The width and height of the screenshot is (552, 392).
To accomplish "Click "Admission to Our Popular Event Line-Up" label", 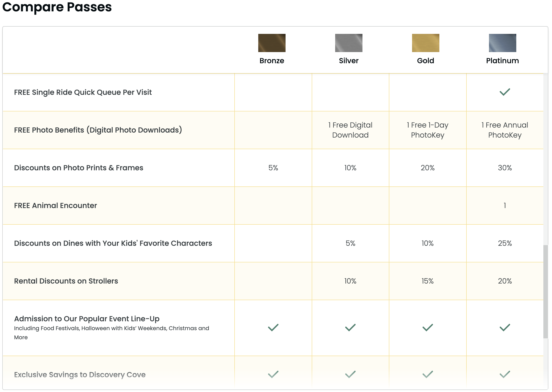I will pyautogui.click(x=87, y=319).
